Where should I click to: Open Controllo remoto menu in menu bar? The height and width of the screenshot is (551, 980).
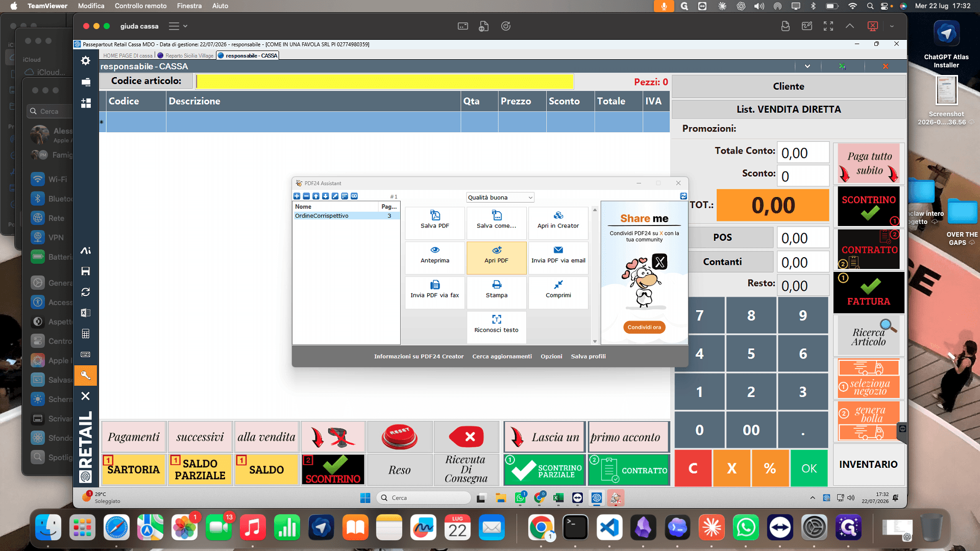[140, 6]
